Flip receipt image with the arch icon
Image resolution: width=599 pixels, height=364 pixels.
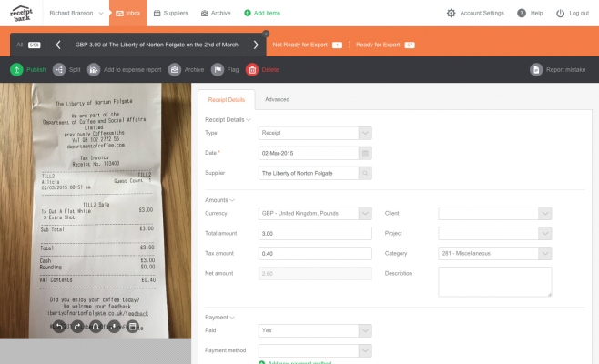click(x=96, y=326)
